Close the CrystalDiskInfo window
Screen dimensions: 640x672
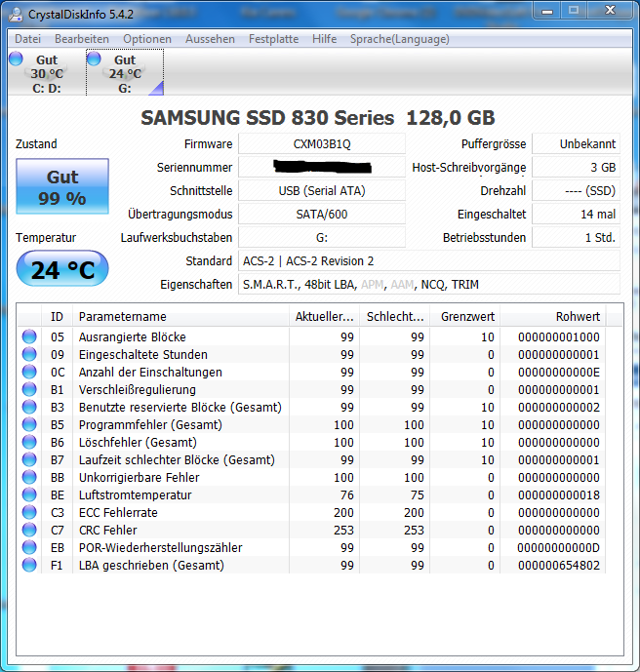click(610, 11)
